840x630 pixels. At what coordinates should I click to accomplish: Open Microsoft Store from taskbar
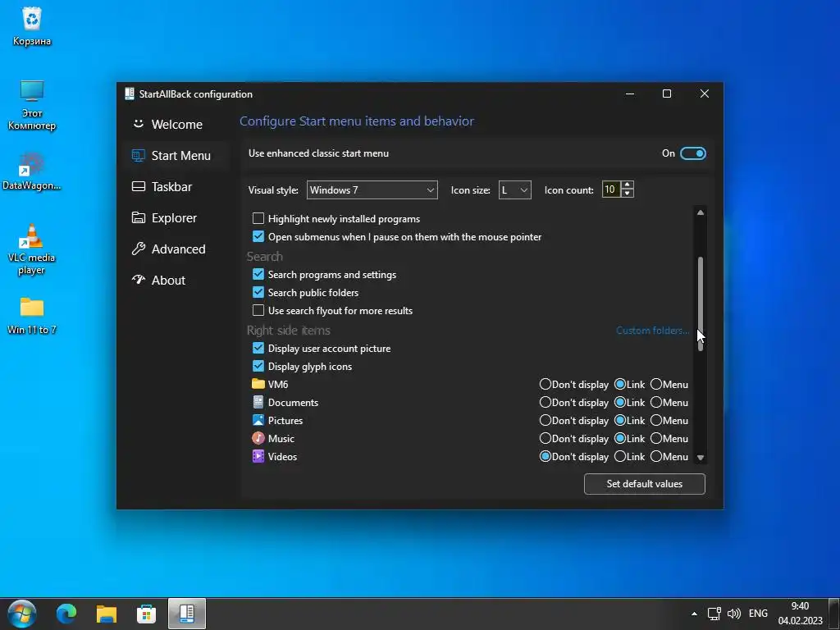click(x=146, y=614)
